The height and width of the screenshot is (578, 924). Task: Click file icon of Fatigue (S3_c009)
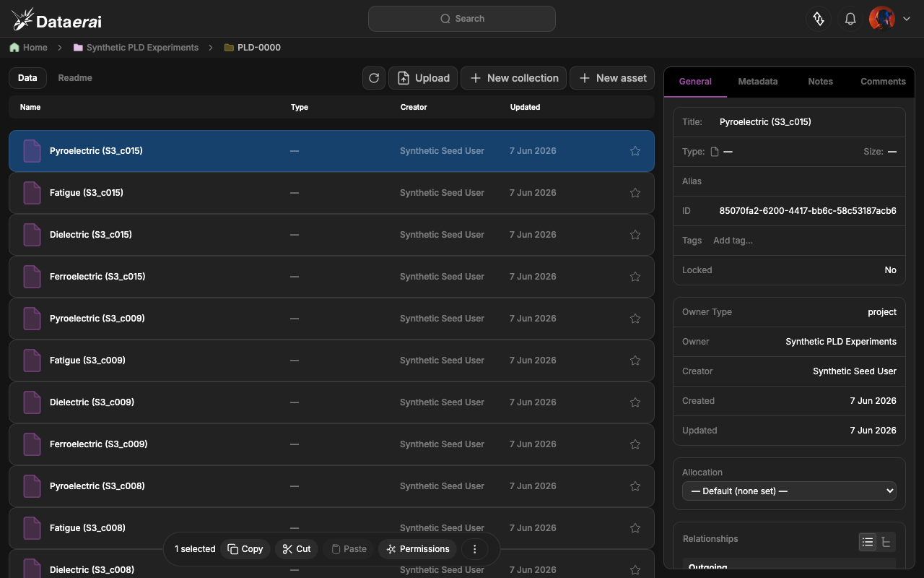pyautogui.click(x=32, y=361)
